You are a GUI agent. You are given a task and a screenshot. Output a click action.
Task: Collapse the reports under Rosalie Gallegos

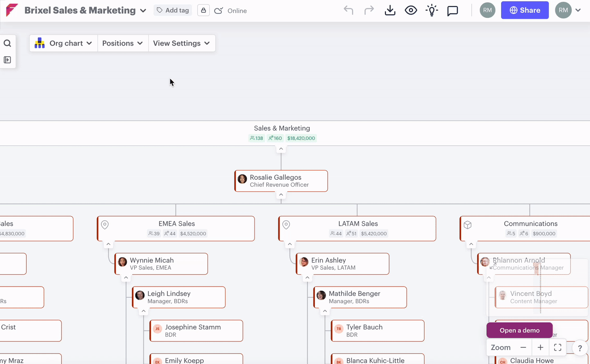tap(281, 195)
